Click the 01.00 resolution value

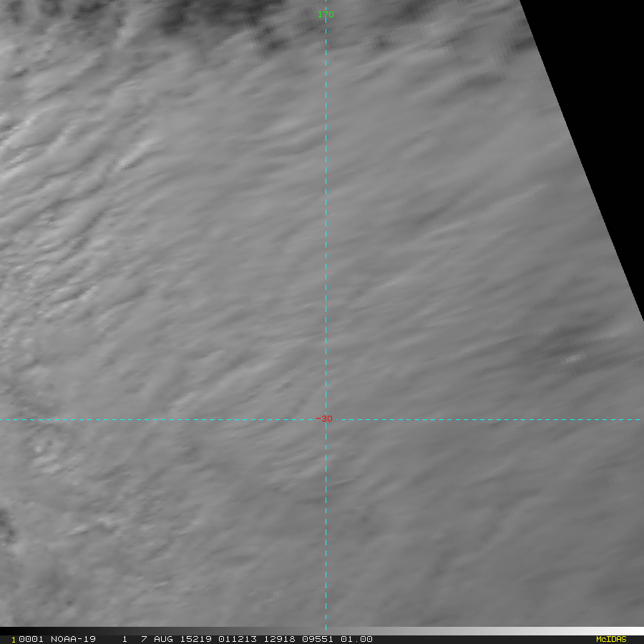tap(356, 639)
